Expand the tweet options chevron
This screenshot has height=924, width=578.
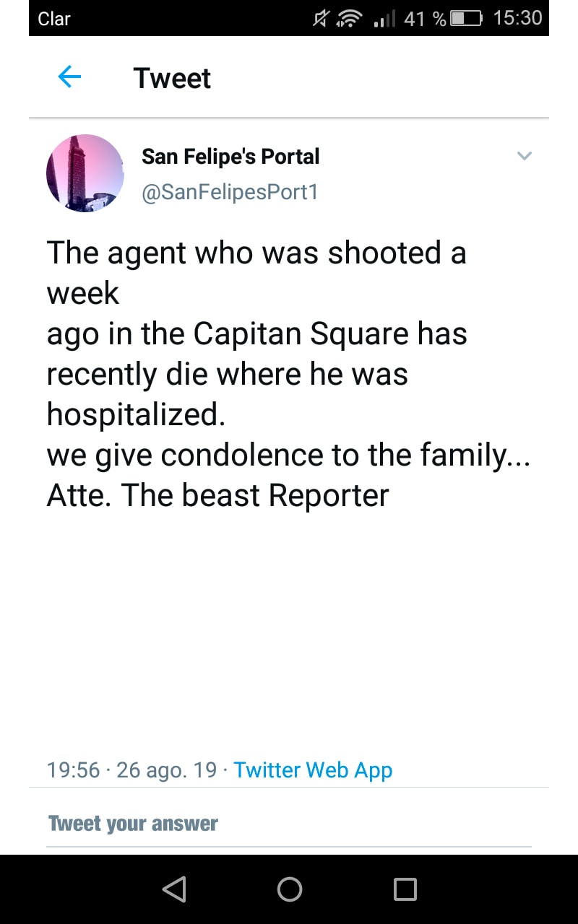(x=525, y=156)
